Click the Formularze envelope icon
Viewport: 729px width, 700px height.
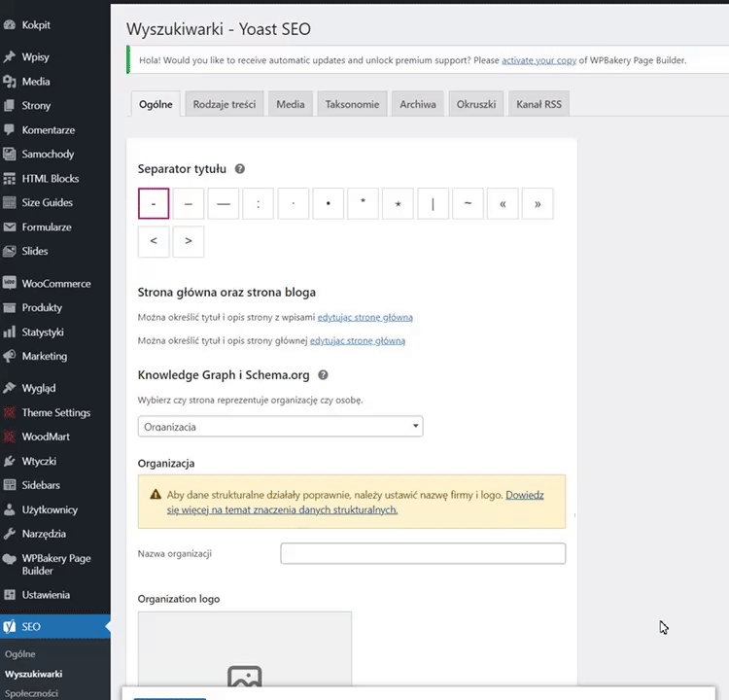pos(10,227)
